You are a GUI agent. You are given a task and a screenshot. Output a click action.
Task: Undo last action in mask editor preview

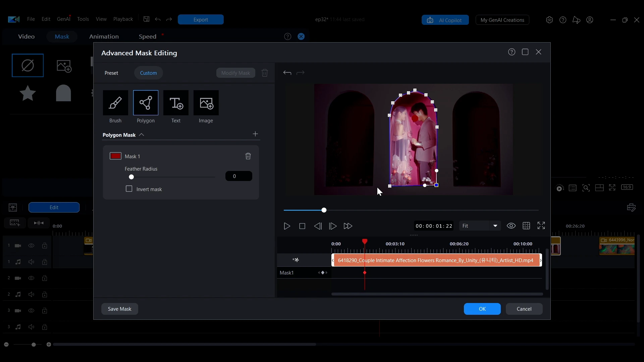tap(287, 73)
